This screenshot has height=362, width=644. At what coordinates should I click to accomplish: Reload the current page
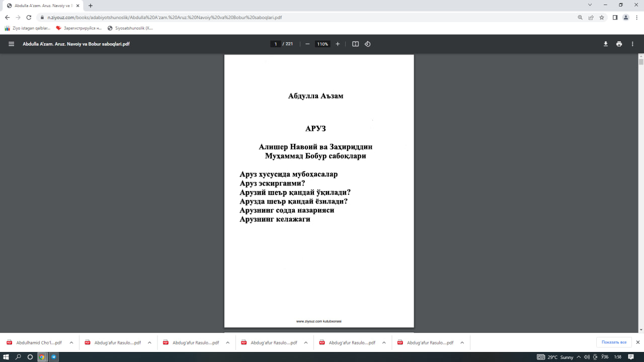[29, 17]
